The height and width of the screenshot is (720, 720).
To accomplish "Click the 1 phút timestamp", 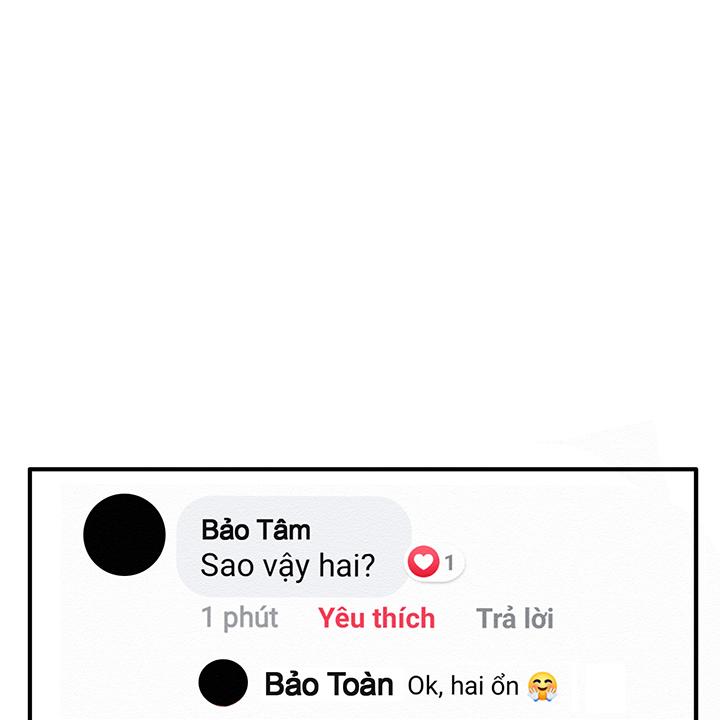I will click(240, 618).
